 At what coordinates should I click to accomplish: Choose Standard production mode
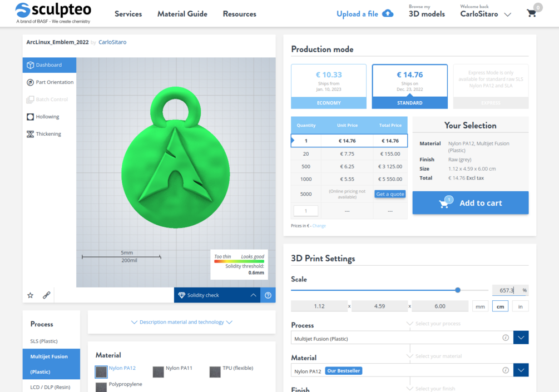click(409, 87)
